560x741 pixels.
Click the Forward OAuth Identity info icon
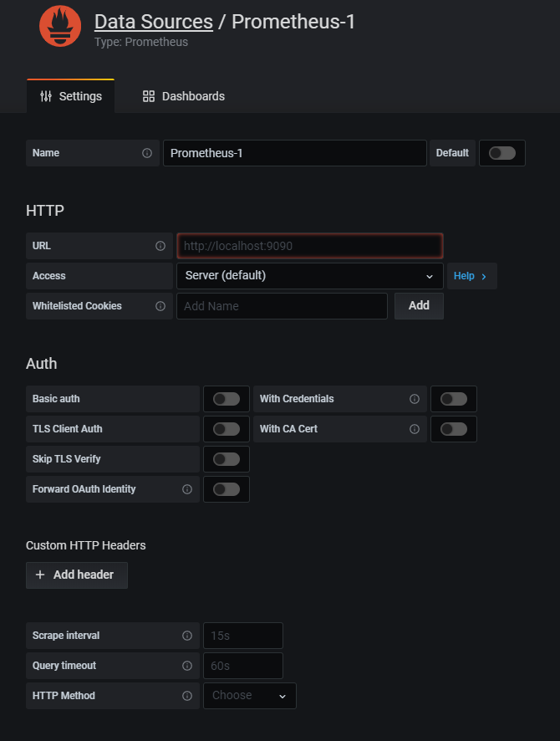187,489
